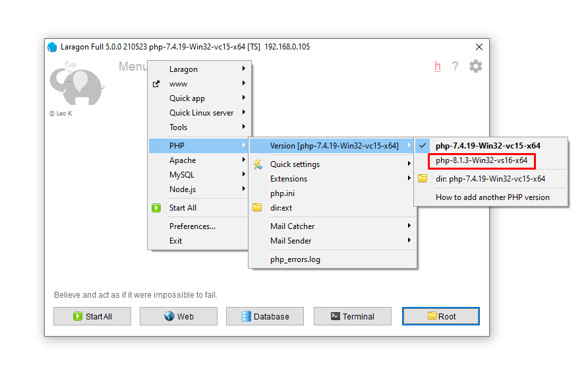
Task: Expand the MySQL submenu
Action: click(x=199, y=175)
